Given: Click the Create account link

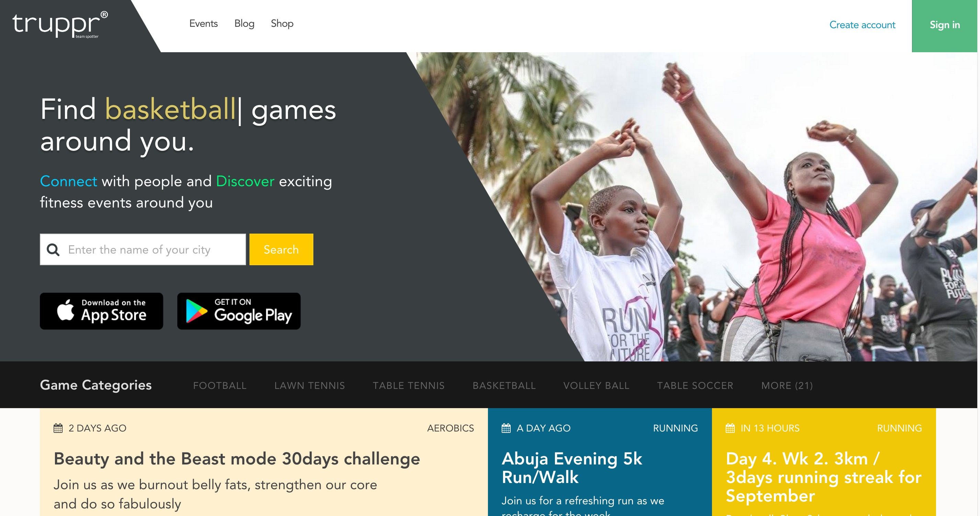Looking at the screenshot, I should point(862,25).
